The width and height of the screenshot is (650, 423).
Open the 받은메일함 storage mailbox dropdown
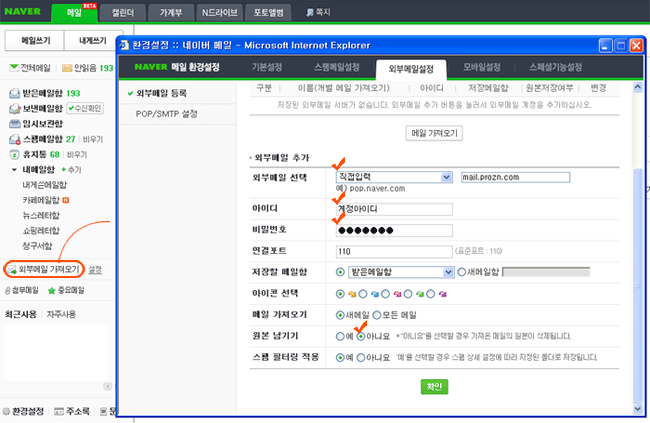pos(448,271)
